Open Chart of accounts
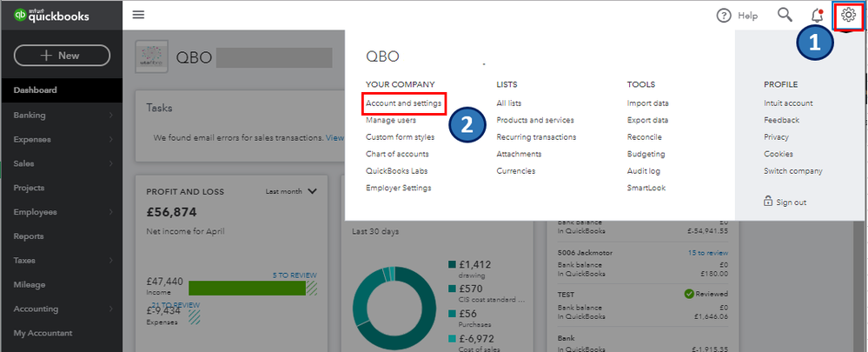This screenshot has height=352, width=868. pyautogui.click(x=397, y=154)
